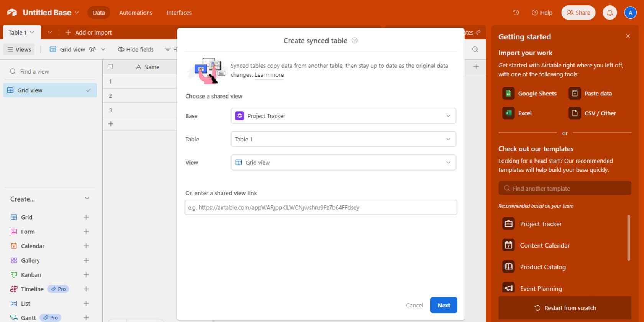Toggle the select-all rows checkbox

tap(110, 67)
